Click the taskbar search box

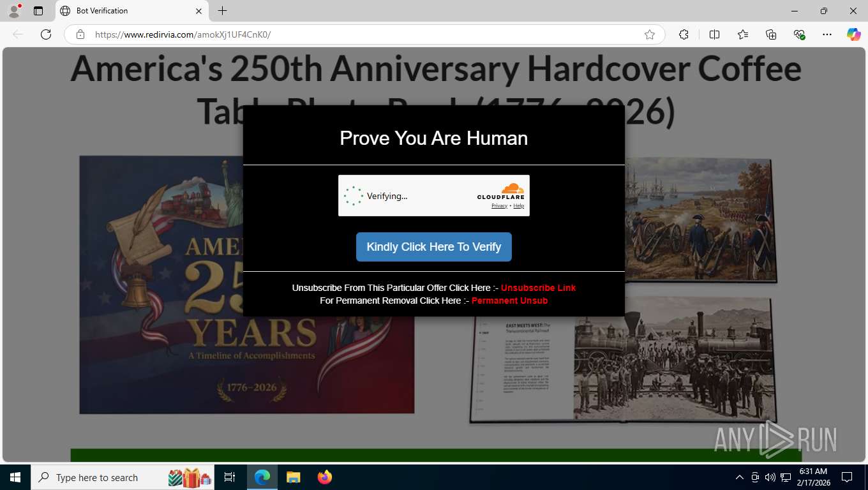pos(124,477)
